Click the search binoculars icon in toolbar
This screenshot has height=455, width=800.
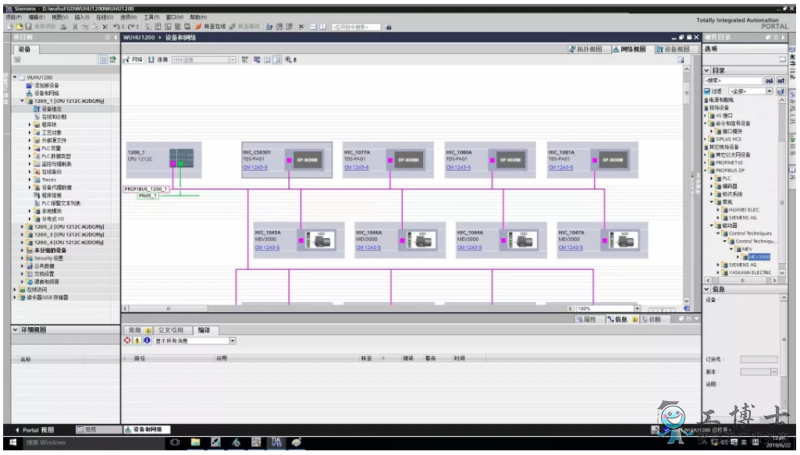(389, 27)
